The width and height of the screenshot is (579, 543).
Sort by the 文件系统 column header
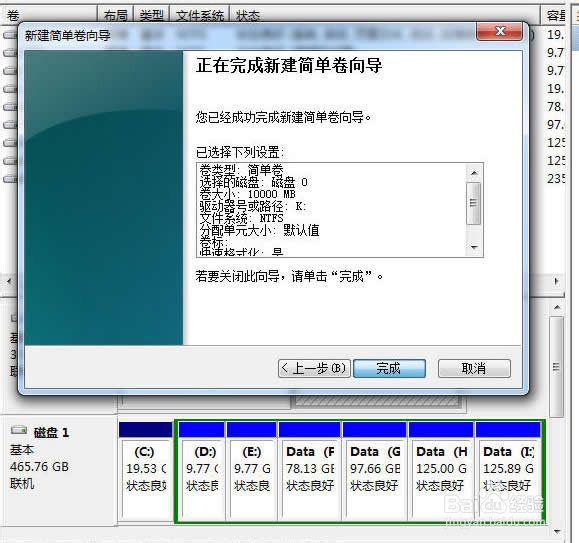click(199, 16)
